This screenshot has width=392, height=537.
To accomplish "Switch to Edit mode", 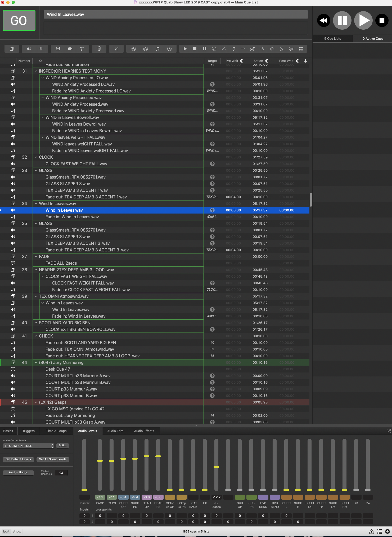I will pyautogui.click(x=6, y=531).
